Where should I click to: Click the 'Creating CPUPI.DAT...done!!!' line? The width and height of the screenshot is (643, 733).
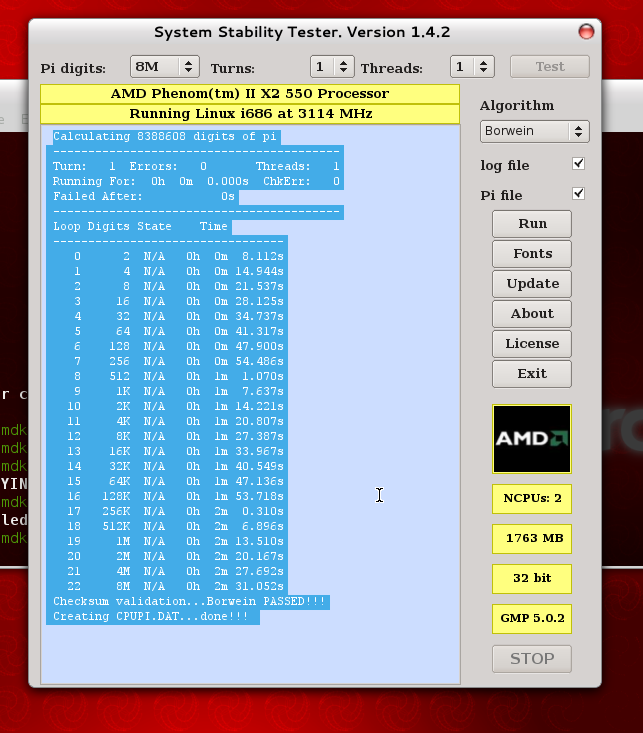click(x=153, y=616)
